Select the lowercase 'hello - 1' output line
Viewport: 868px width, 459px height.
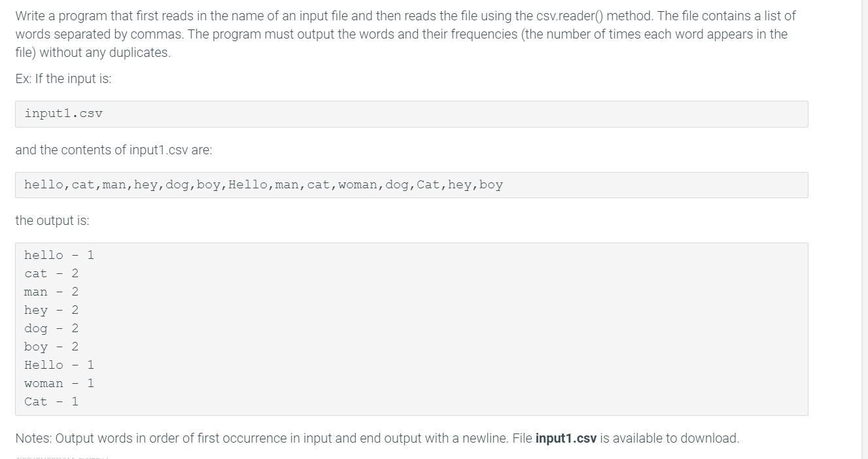click(59, 255)
